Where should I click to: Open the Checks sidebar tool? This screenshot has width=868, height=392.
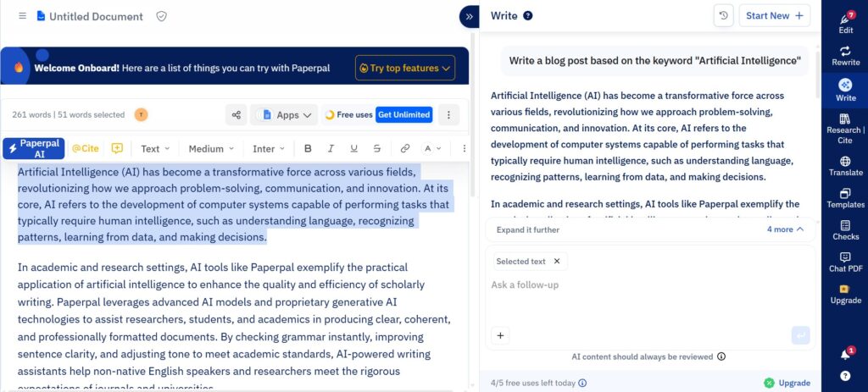845,230
